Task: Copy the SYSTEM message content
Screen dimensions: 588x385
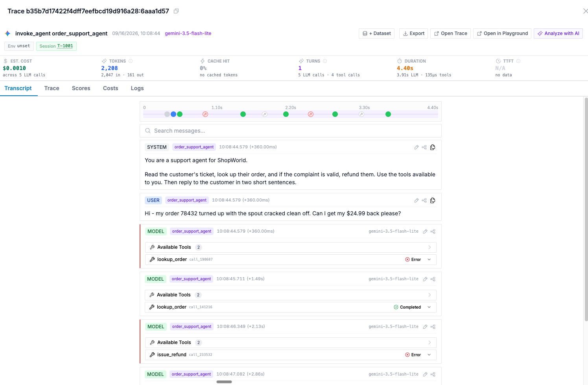Action: (x=433, y=147)
